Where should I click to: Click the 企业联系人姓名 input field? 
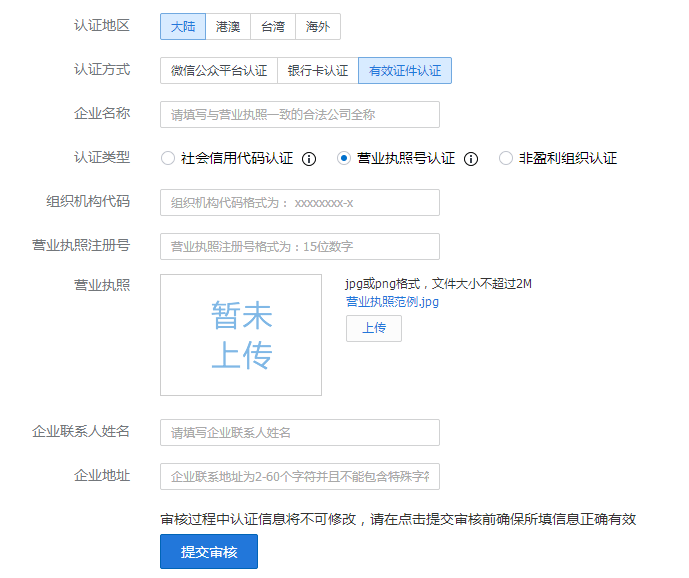(300, 433)
